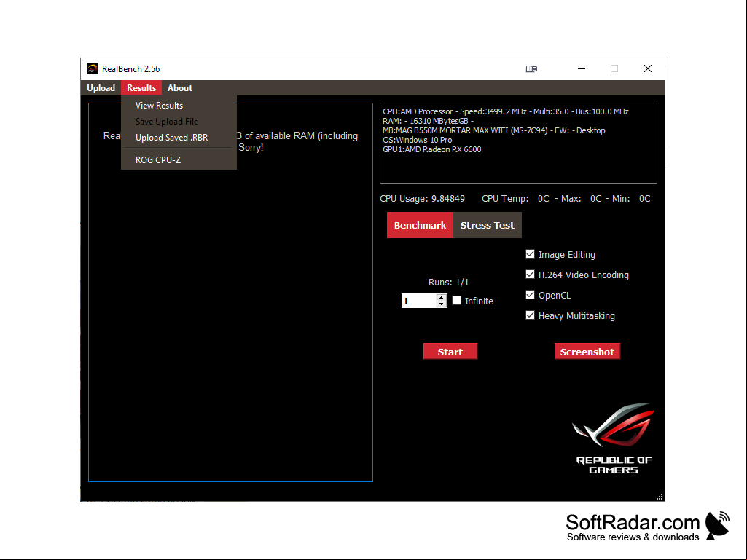Uncheck the Image Editing test

530,254
